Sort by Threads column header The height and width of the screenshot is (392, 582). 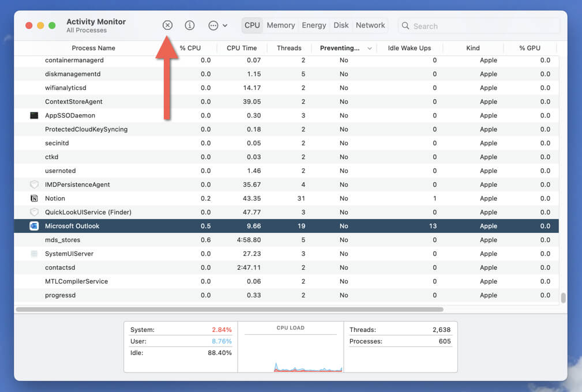[x=289, y=48]
